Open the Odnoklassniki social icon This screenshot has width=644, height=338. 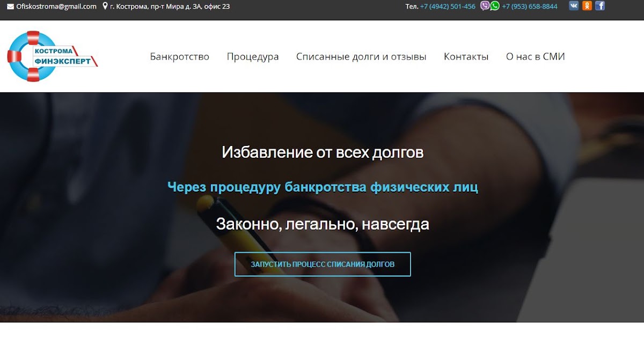tap(587, 5)
